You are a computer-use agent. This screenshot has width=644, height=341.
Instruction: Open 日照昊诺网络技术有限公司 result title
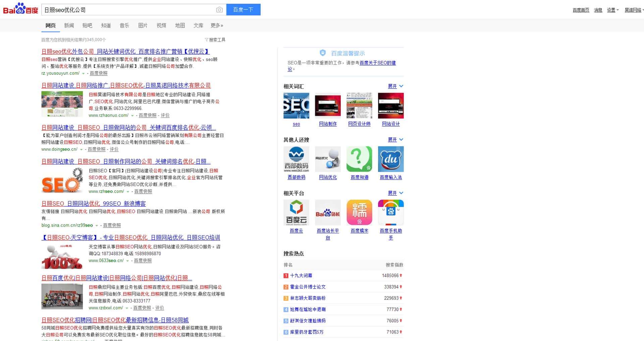pyautogui.click(x=126, y=85)
